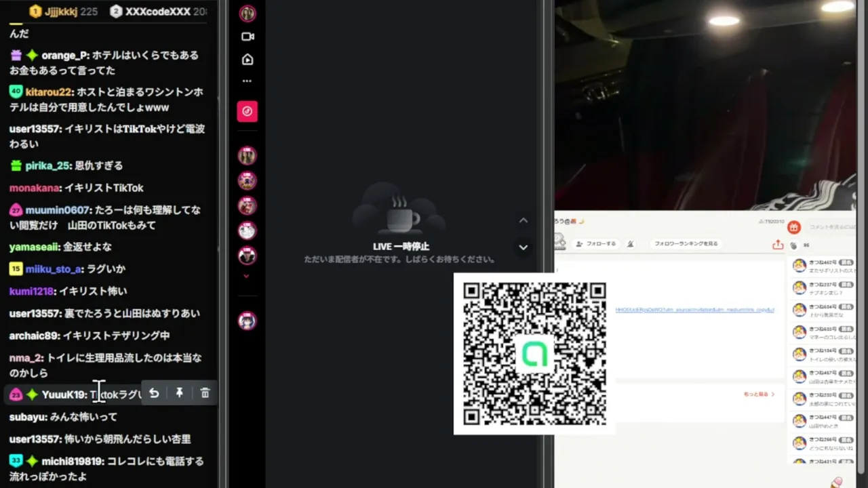
Task: Open the video camera icon in the sidebar
Action: (248, 37)
